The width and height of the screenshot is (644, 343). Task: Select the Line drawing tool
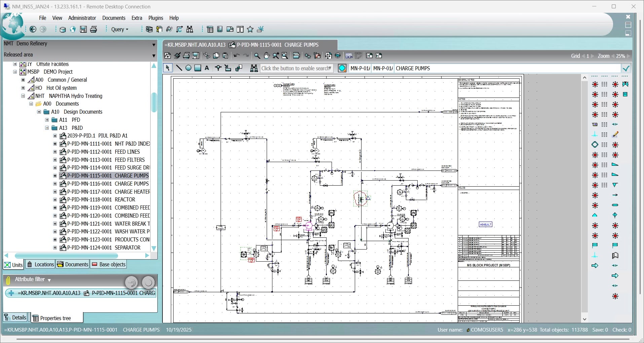tap(179, 68)
